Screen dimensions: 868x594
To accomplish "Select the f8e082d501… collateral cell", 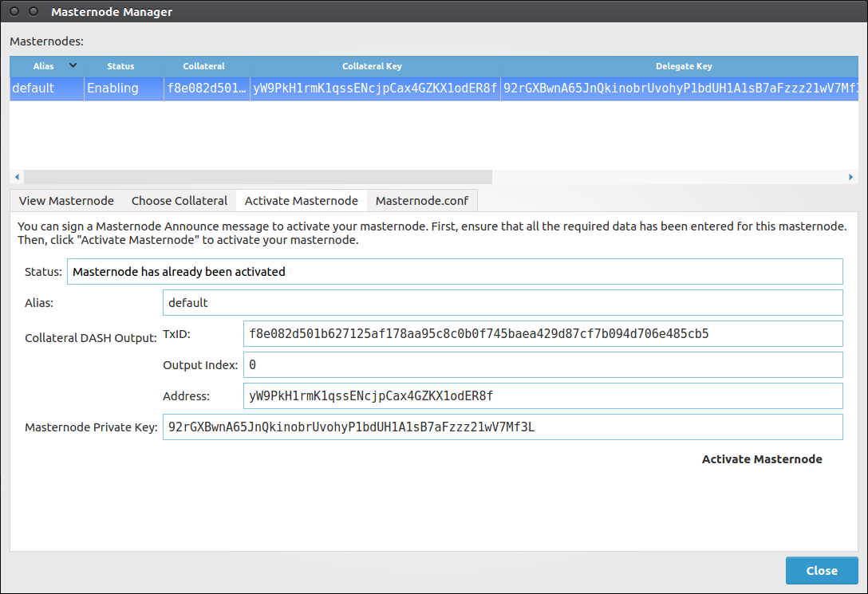I will (207, 89).
